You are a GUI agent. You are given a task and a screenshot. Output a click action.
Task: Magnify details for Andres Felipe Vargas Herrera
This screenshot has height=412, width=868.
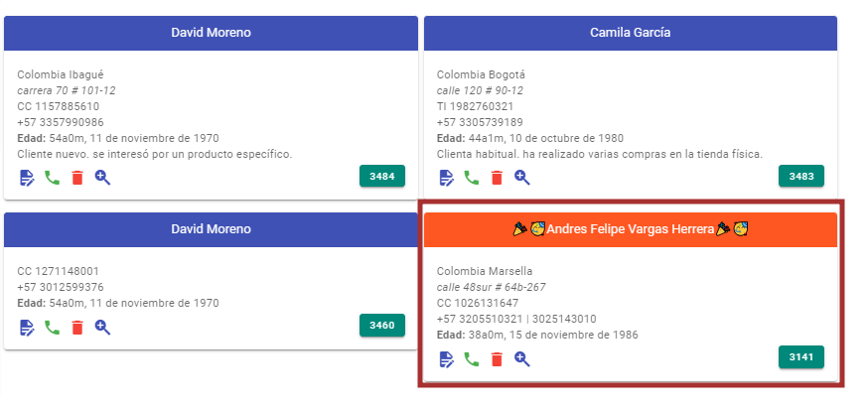521,358
